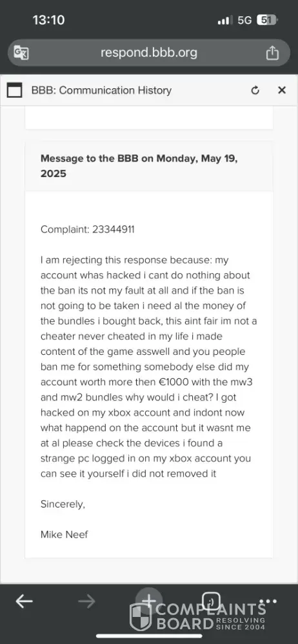Reload the Communication History panel

click(255, 90)
